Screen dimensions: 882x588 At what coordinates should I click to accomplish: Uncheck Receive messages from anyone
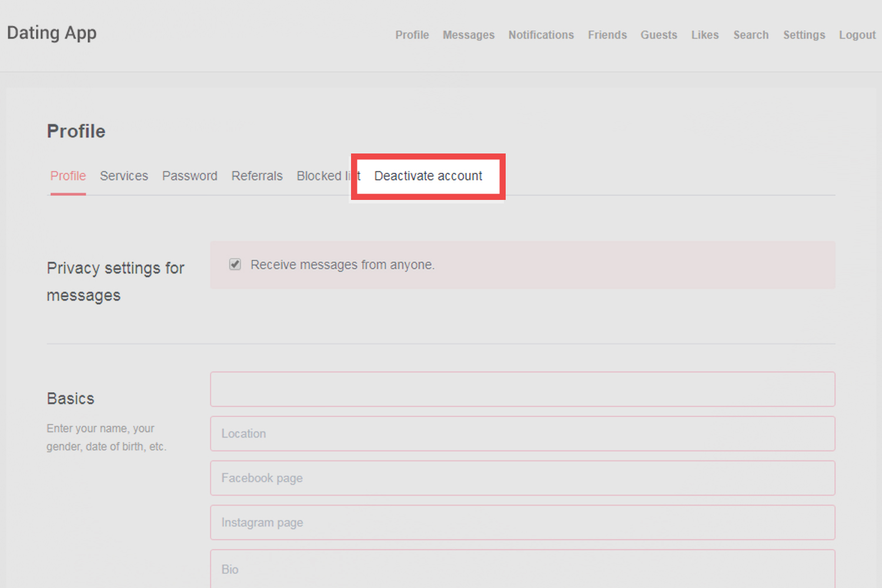(235, 265)
